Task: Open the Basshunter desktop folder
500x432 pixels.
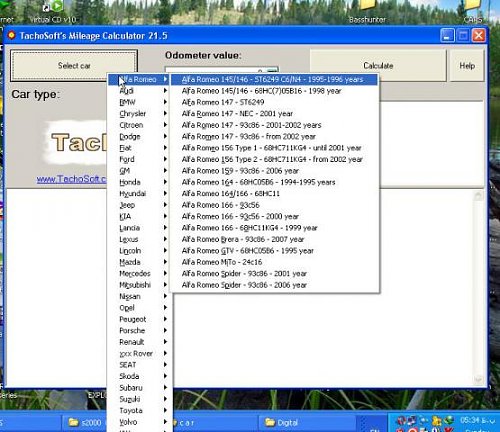Action: coord(367,13)
